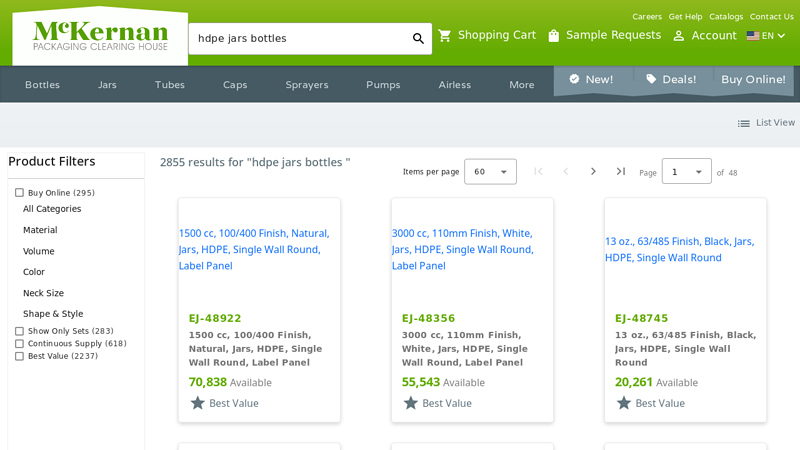
Task: Open the Sprayers menu
Action: [306, 85]
